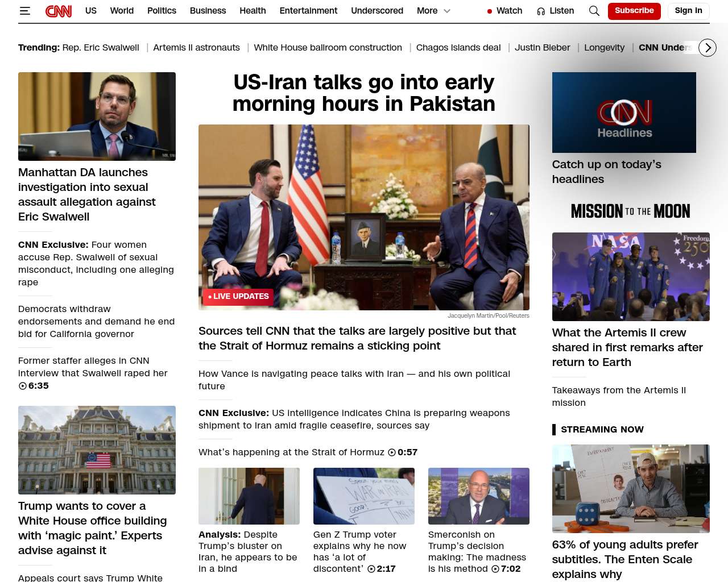Open Gen Z Trump voter story
Screen dimensions: 728x582
tap(360, 551)
